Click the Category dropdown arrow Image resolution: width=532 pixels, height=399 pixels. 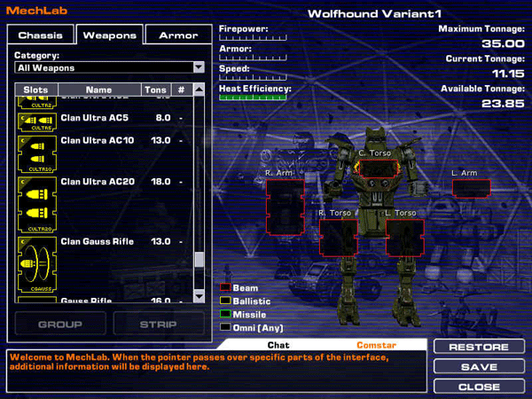[199, 67]
